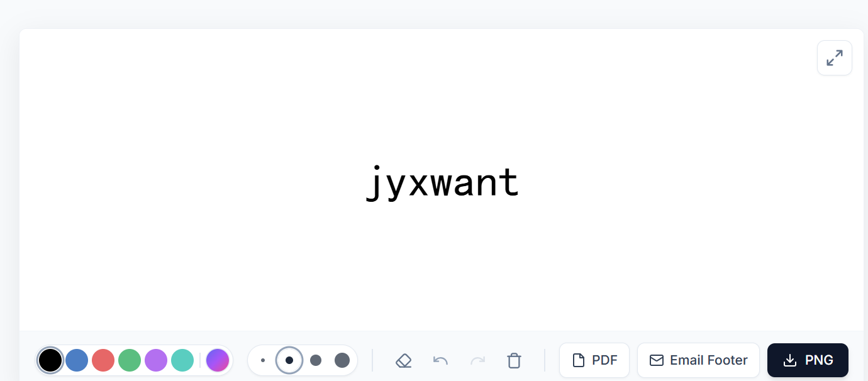Select the second, currently active pen size
This screenshot has height=381, width=868.
coord(289,360)
